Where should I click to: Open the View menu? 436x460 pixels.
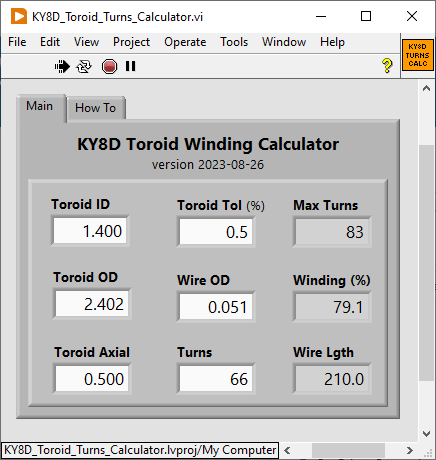pos(86,42)
